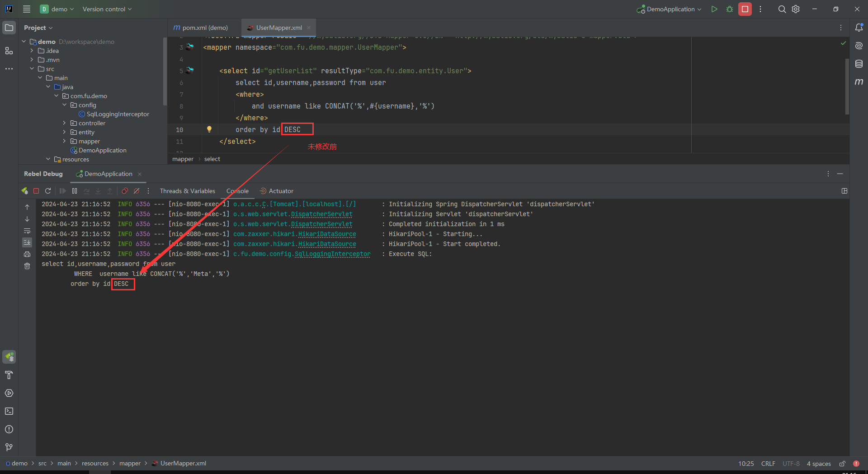Open the Database tool window on right sidebar
The height and width of the screenshot is (474, 868).
(x=859, y=64)
